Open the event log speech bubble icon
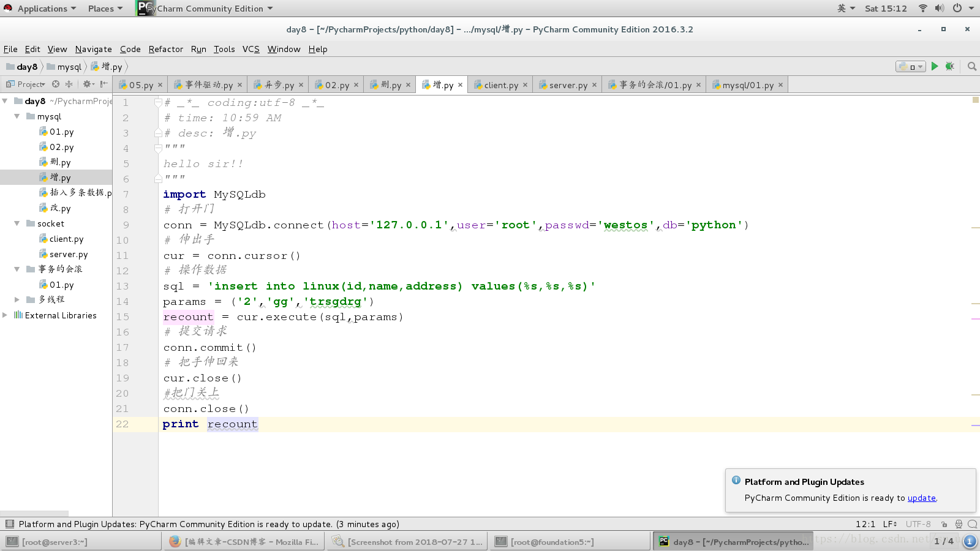Screen dimensions: 980x551 point(972,524)
